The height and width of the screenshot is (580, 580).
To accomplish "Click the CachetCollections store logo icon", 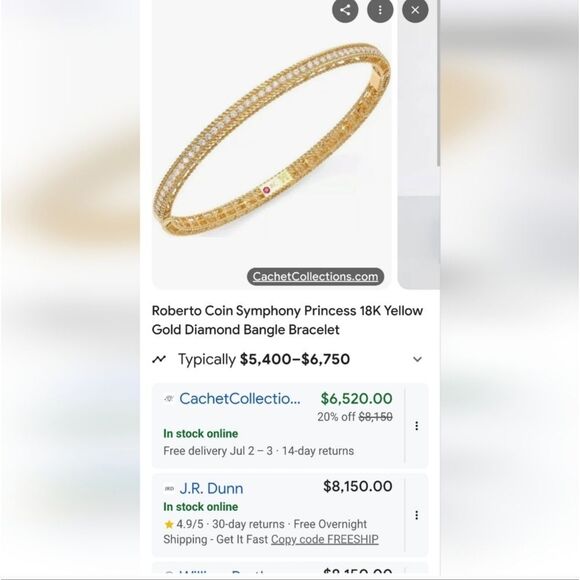I will pos(169,398).
